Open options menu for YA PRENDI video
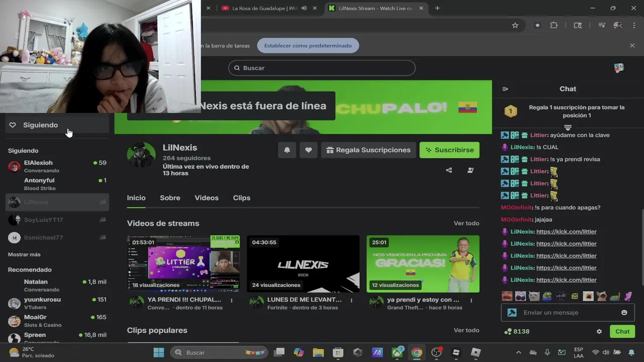Image resolution: width=644 pixels, height=362 pixels. point(231,300)
